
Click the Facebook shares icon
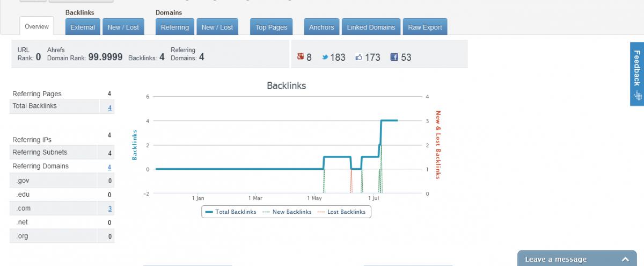[x=394, y=57]
